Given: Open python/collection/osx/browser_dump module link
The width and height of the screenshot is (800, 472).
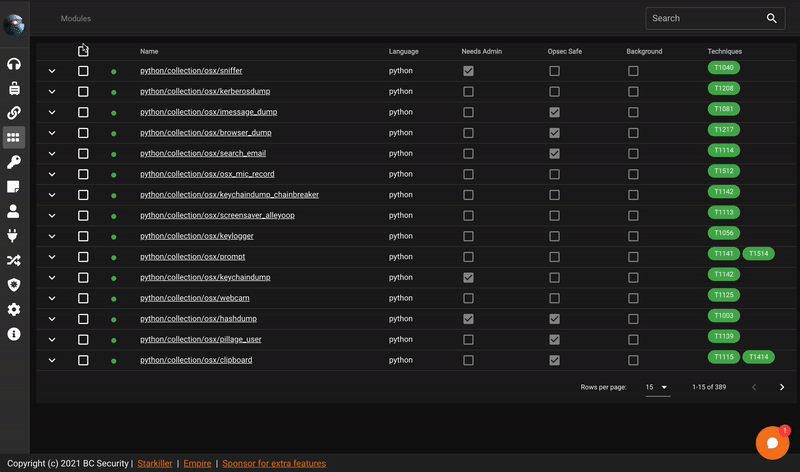Looking at the screenshot, I should [206, 133].
